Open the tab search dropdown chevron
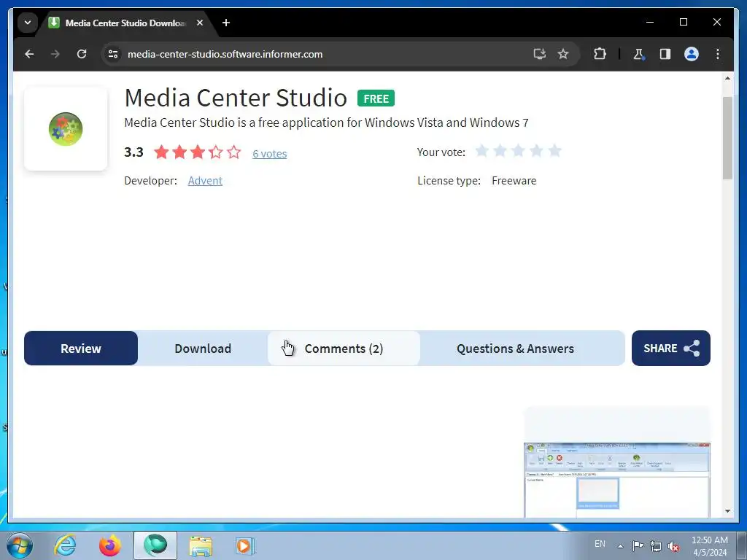 [28, 23]
